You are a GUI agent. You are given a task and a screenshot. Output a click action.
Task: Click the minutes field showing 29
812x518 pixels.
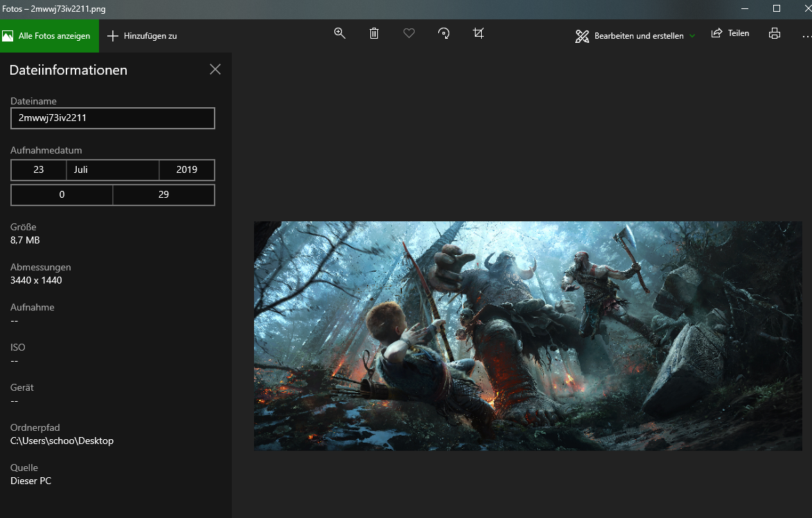pyautogui.click(x=163, y=194)
